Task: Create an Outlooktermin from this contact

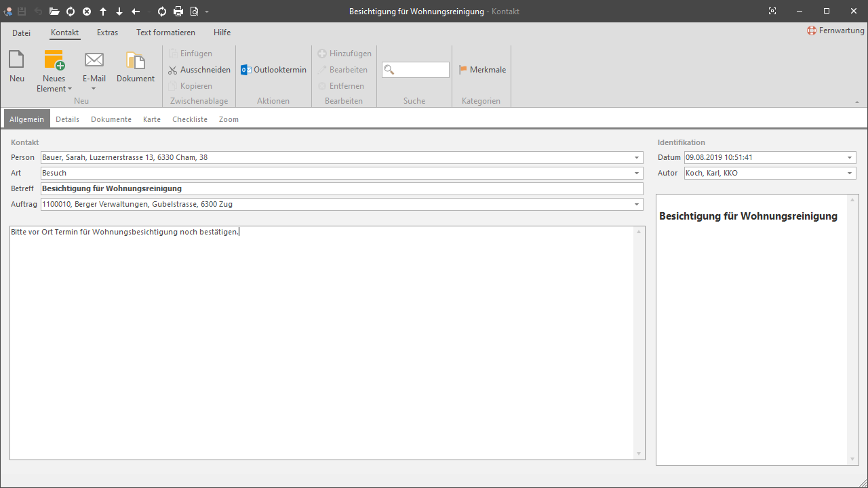Action: [274, 70]
